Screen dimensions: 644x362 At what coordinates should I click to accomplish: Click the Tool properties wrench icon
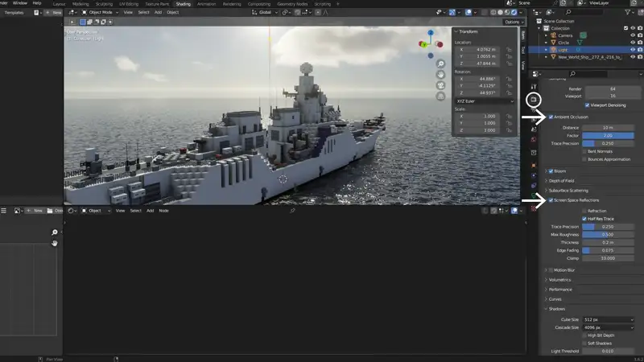point(533,85)
